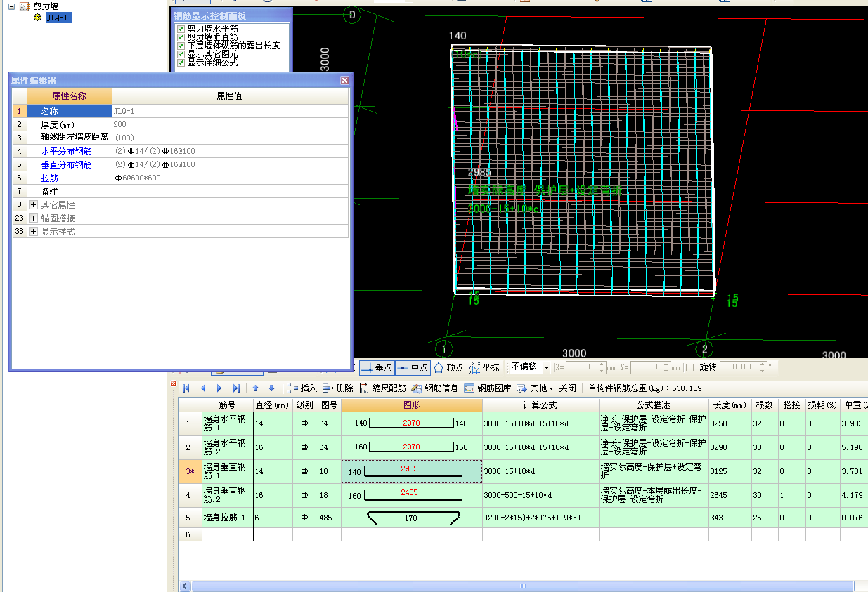This screenshot has height=592, width=868.
Task: Move row down arrow icon
Action: click(271, 388)
